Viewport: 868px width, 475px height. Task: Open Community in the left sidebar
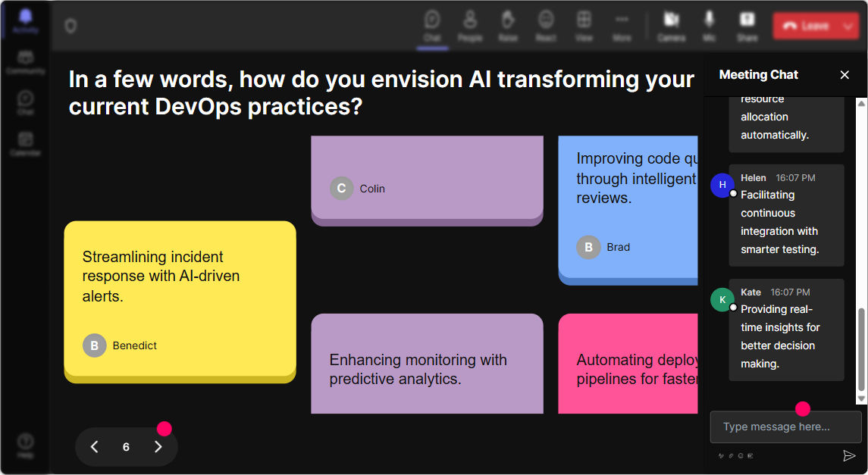pyautogui.click(x=25, y=62)
